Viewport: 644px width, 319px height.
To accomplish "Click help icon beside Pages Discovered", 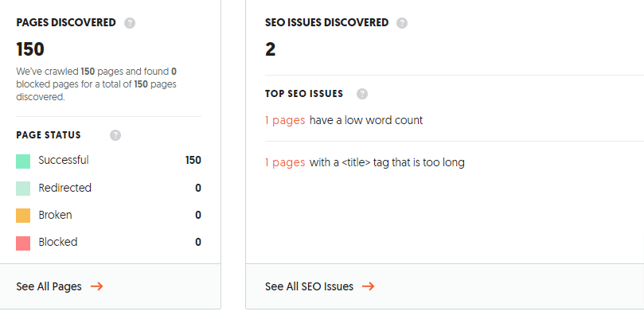I will [131, 23].
